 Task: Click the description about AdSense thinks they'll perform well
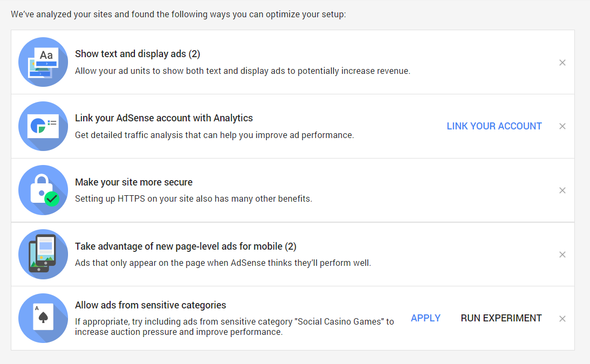[x=223, y=263]
